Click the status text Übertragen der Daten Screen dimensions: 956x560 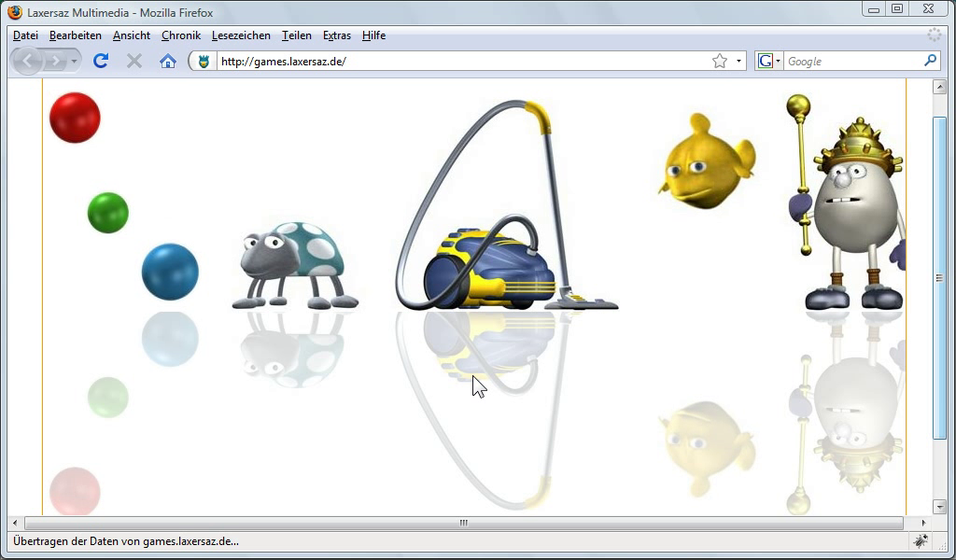126,541
